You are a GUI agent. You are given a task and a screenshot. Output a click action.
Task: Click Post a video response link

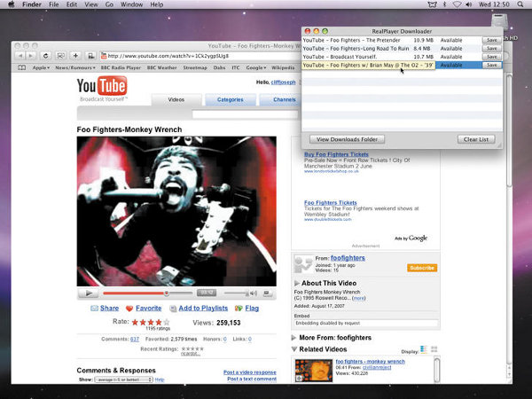250,372
